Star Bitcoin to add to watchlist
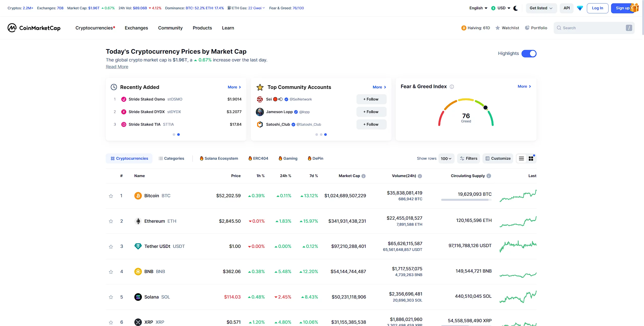 pos(111,196)
